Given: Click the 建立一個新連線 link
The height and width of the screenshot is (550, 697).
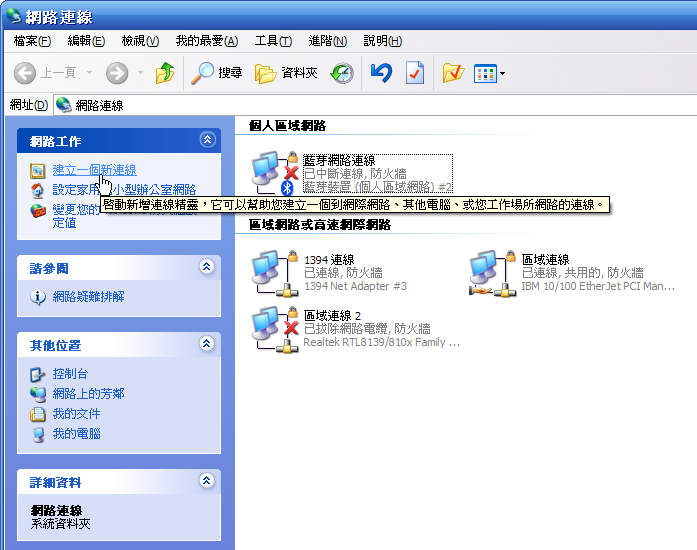Looking at the screenshot, I should tap(95, 170).
